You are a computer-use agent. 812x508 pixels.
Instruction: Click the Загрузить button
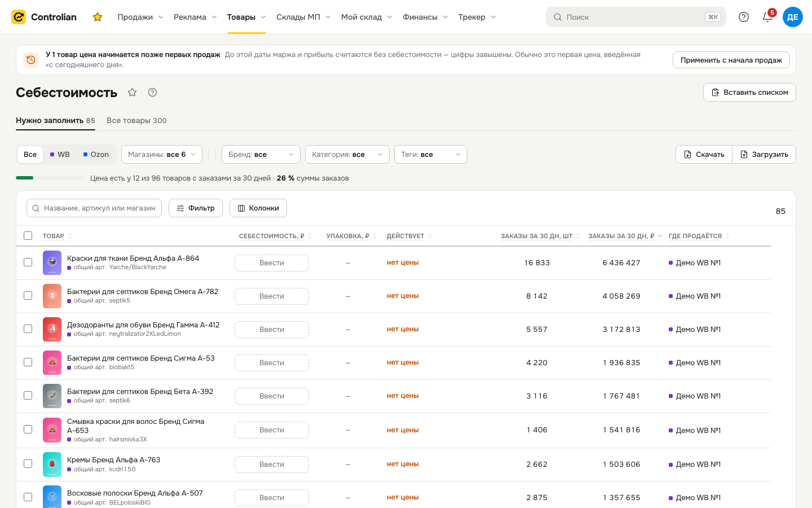tap(764, 155)
